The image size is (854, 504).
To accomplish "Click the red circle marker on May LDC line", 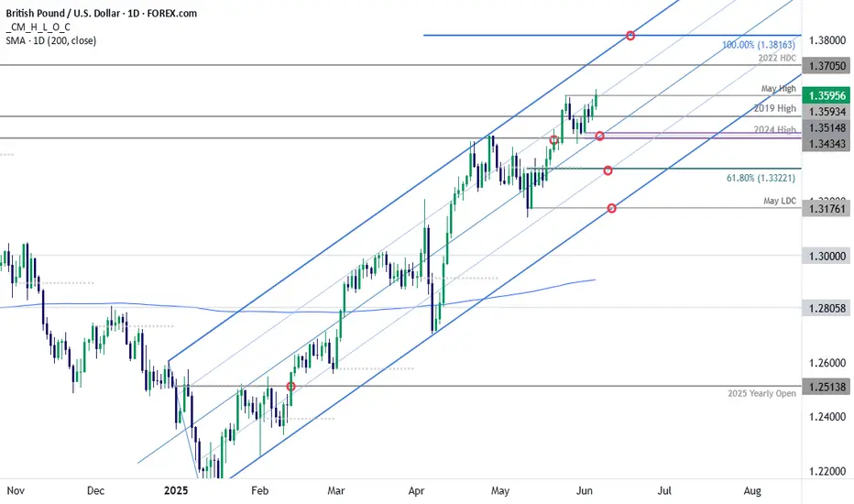I will point(611,208).
